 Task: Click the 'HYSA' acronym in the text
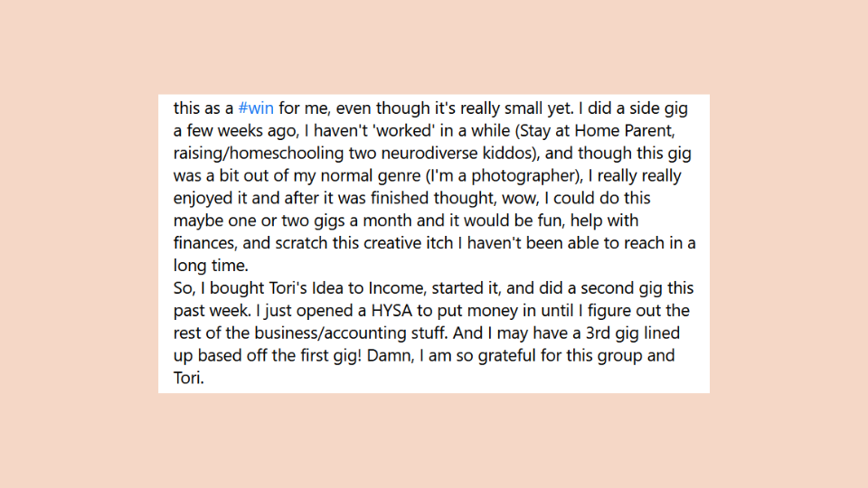392,310
